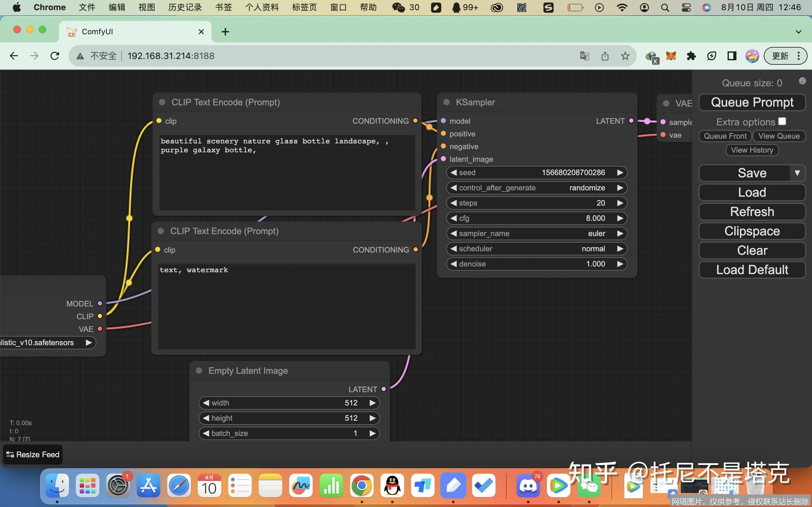The image size is (812, 507).
Task: Go back in Chrome
Action: point(14,56)
